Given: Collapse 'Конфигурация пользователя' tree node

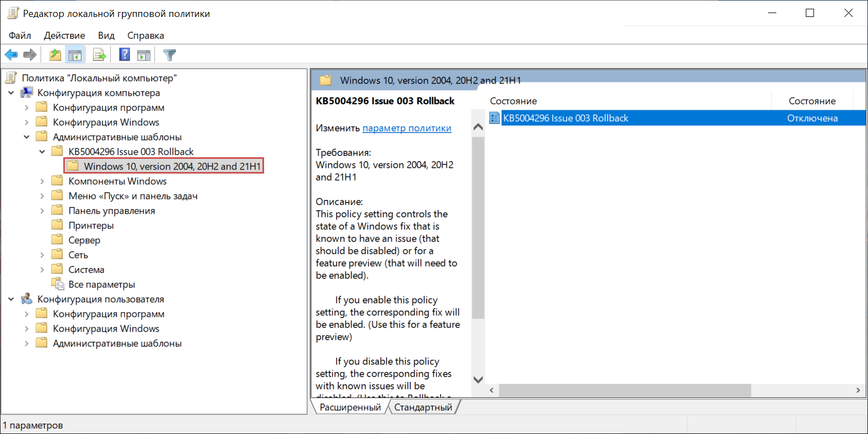Looking at the screenshot, I should tap(11, 299).
